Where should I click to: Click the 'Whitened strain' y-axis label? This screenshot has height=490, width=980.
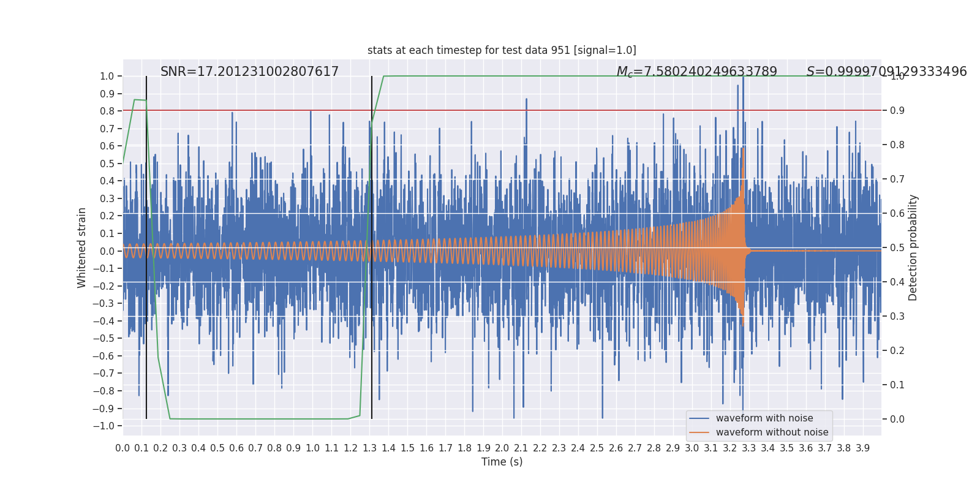(82, 247)
